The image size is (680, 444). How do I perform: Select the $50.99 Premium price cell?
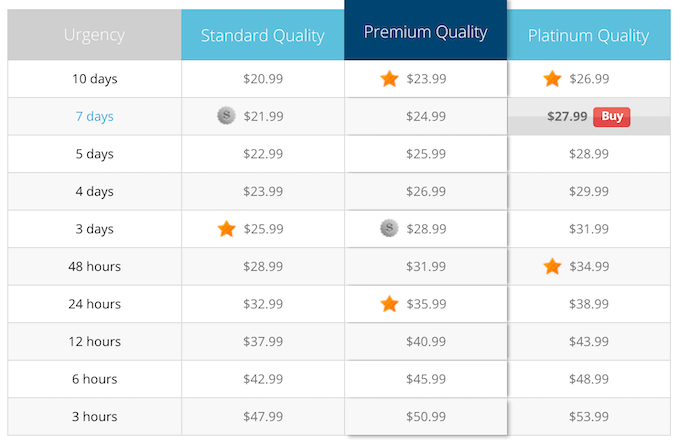426,416
